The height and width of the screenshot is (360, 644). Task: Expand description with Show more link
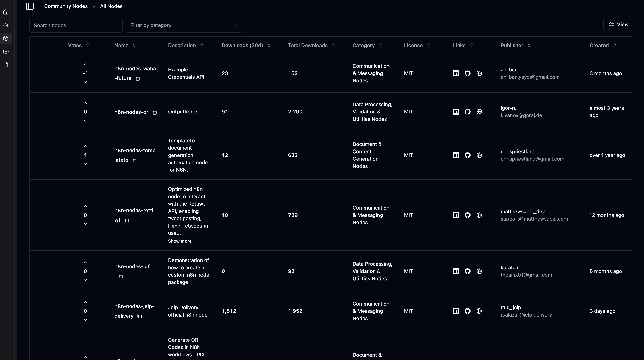(x=180, y=241)
